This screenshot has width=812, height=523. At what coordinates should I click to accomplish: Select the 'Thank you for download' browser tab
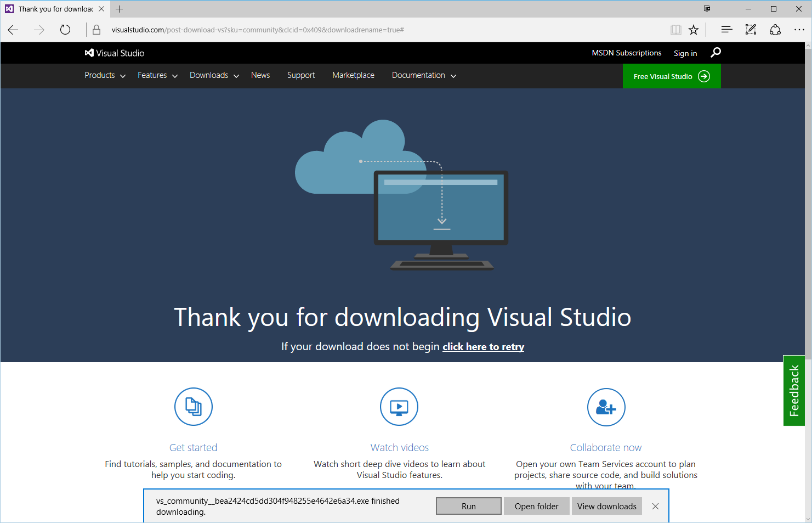coord(55,9)
